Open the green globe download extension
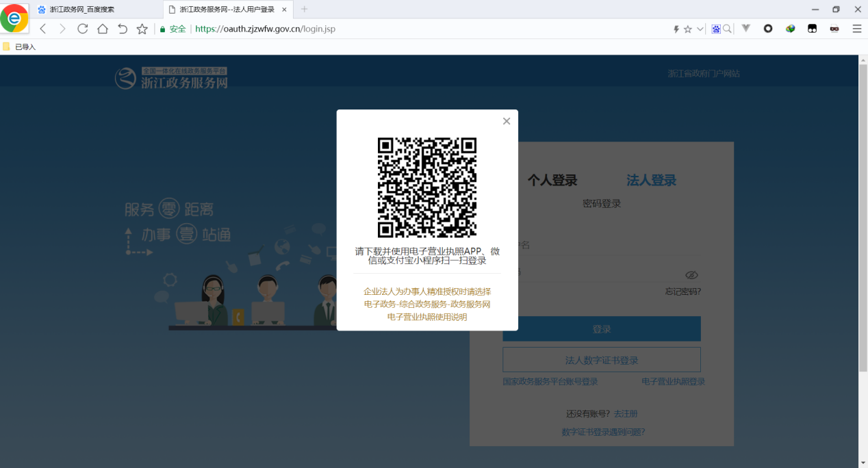Image resolution: width=868 pixels, height=468 pixels. tap(790, 29)
